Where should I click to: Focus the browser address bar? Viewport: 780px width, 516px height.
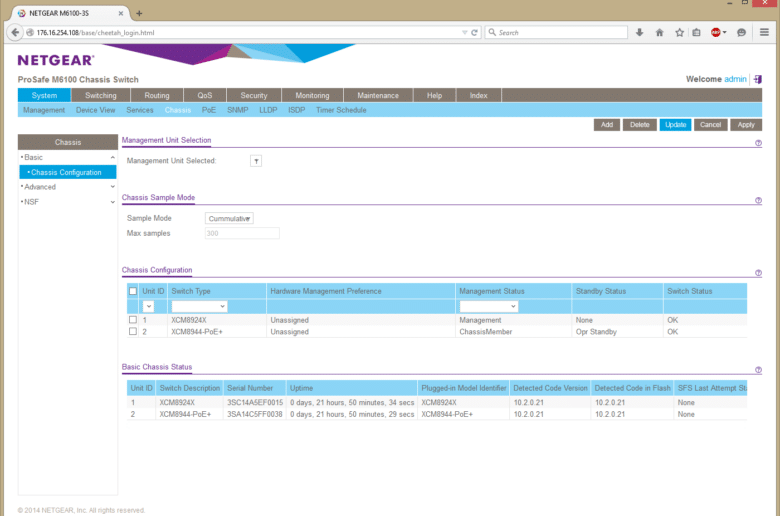click(x=244, y=32)
